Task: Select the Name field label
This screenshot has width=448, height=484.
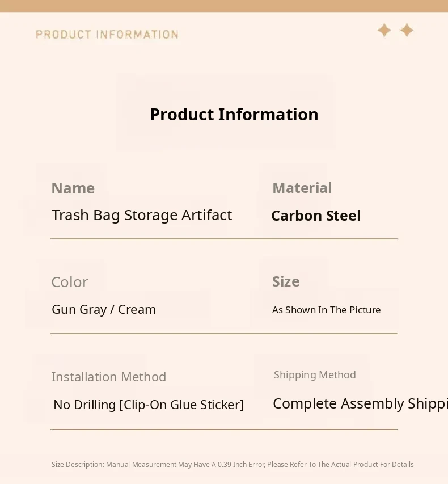Action: pyautogui.click(x=73, y=188)
